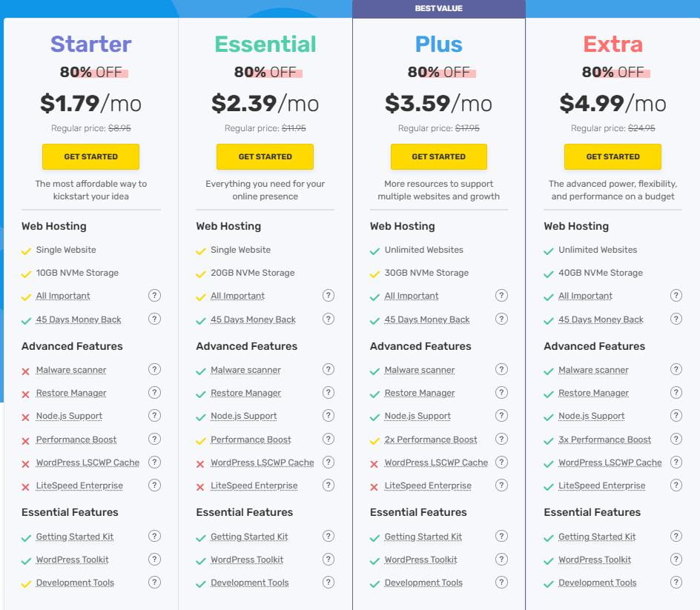This screenshot has height=610, width=700.
Task: Show tooltip for Extra 3x Performance Boost
Action: pyautogui.click(x=676, y=439)
